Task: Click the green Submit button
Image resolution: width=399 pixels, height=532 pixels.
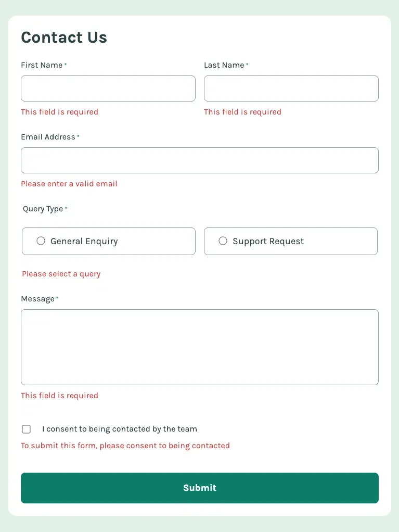Action: pos(200,488)
